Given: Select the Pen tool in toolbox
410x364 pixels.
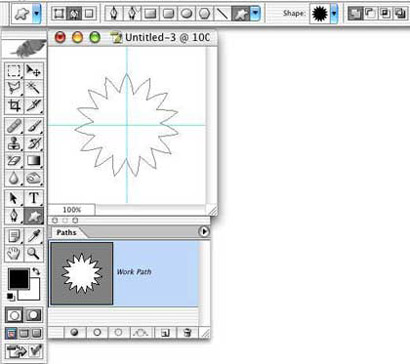Looking at the screenshot, I should (x=14, y=216).
